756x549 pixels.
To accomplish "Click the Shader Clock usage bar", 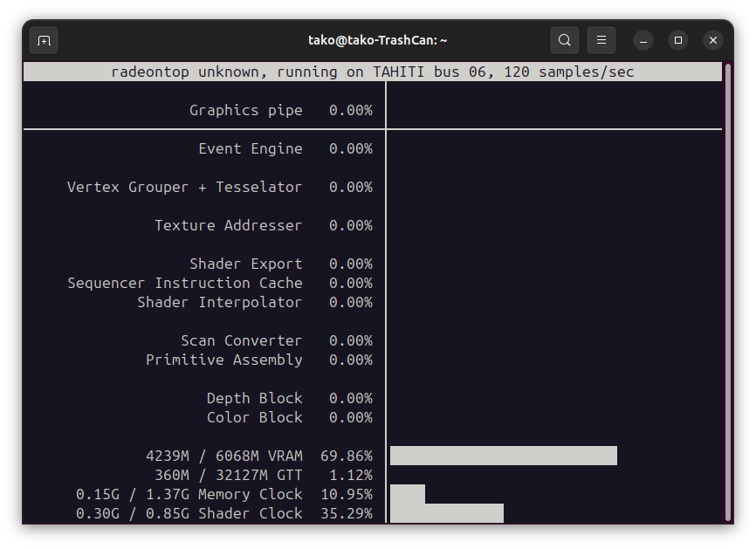I will click(x=446, y=513).
